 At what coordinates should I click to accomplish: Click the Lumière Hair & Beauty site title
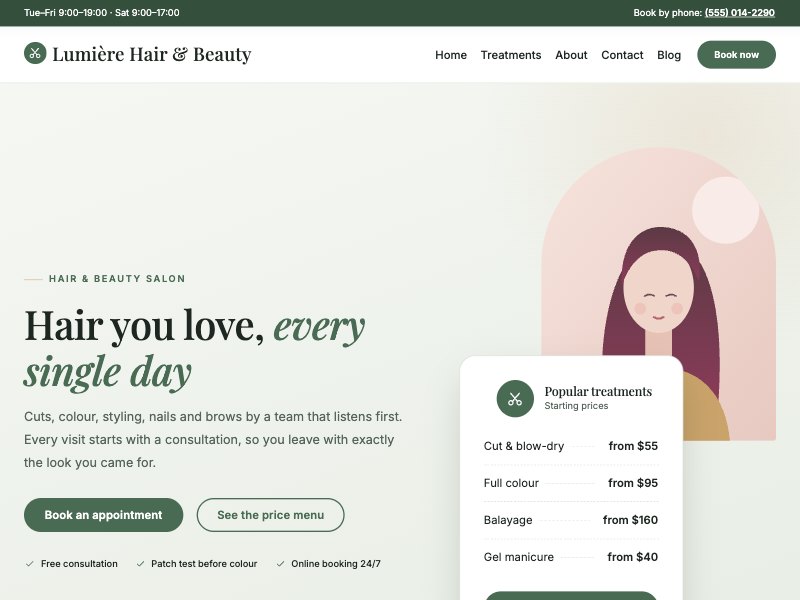tap(152, 54)
